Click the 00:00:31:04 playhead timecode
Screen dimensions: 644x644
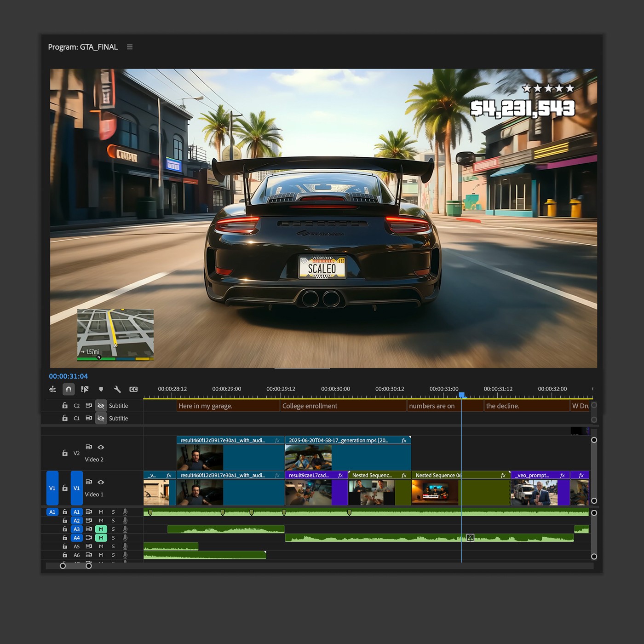[x=68, y=376]
